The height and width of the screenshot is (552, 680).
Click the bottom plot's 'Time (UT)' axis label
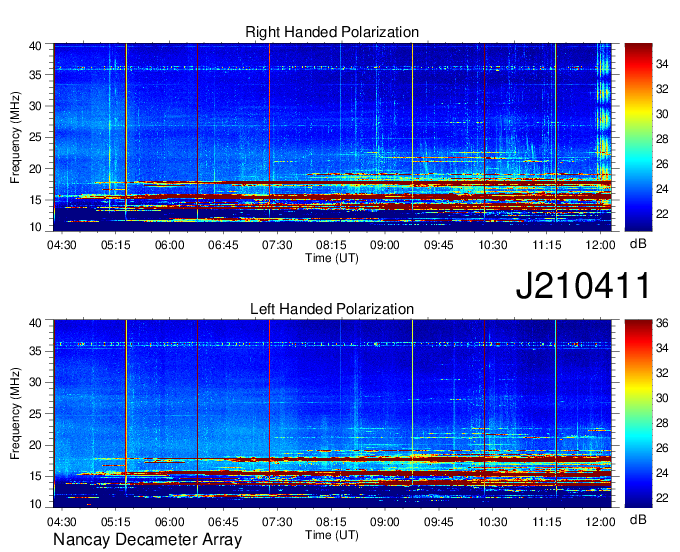332,535
